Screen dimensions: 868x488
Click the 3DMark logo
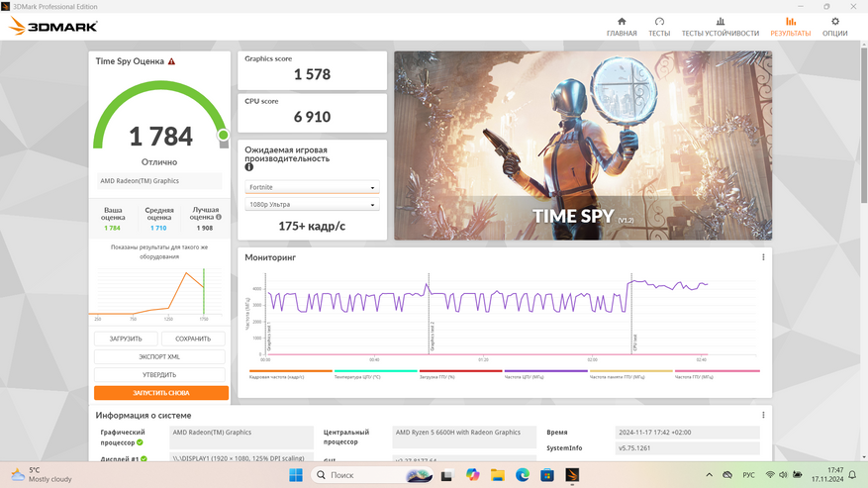click(53, 26)
